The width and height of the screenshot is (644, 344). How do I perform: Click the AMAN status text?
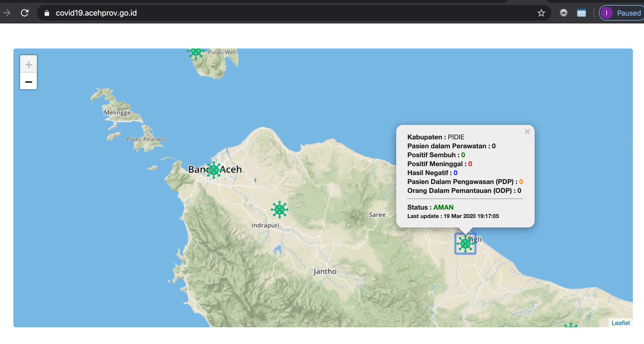(443, 207)
